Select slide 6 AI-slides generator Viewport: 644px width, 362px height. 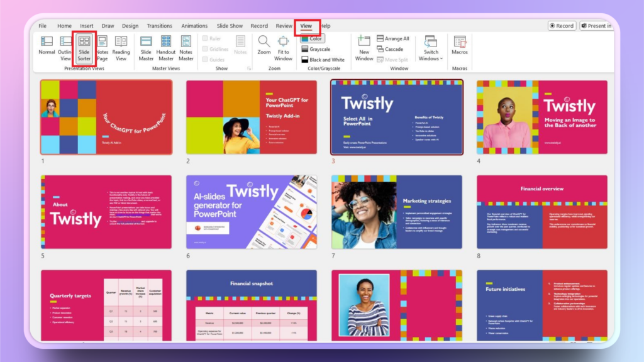(252, 212)
